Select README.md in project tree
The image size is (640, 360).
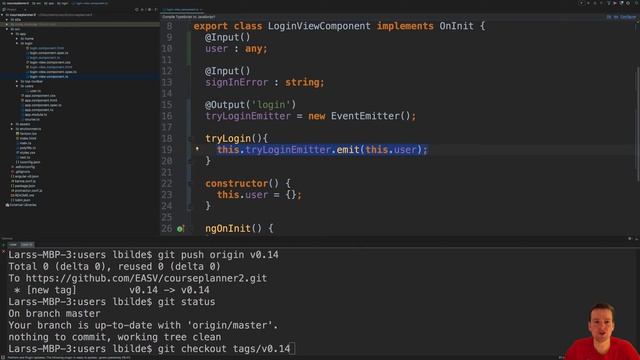tap(24, 195)
